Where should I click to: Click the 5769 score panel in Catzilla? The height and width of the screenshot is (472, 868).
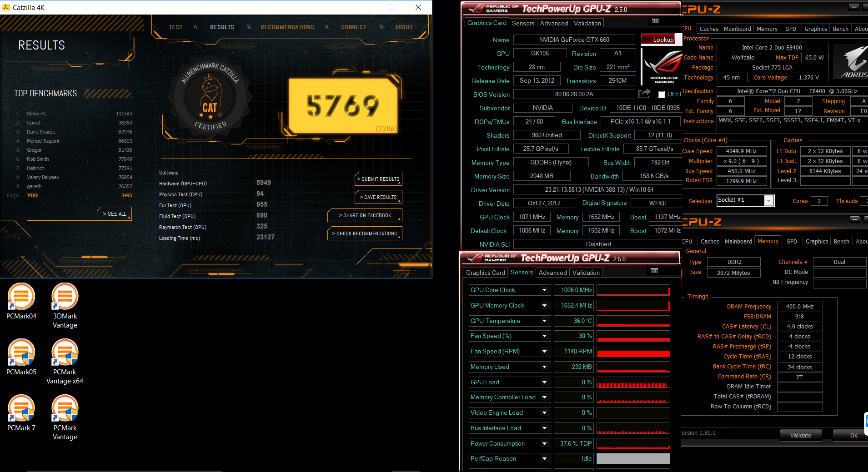(x=343, y=105)
